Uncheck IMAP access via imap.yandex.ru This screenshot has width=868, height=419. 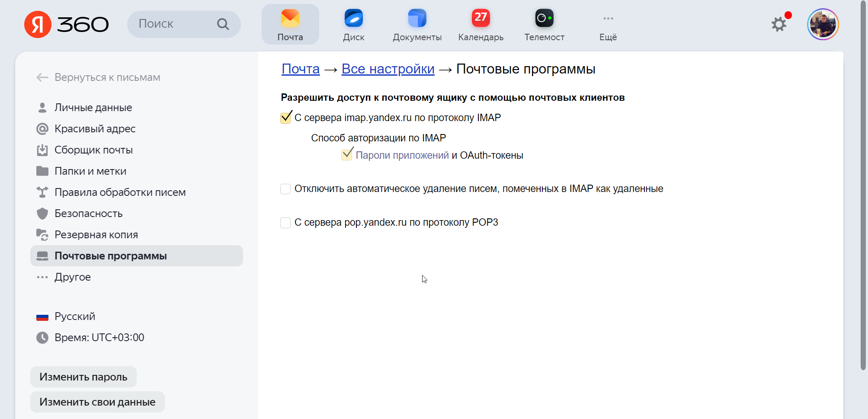click(x=285, y=118)
